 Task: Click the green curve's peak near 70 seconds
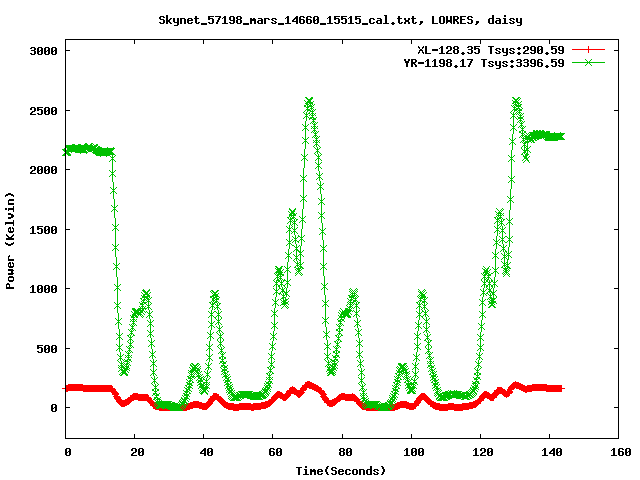point(309,101)
